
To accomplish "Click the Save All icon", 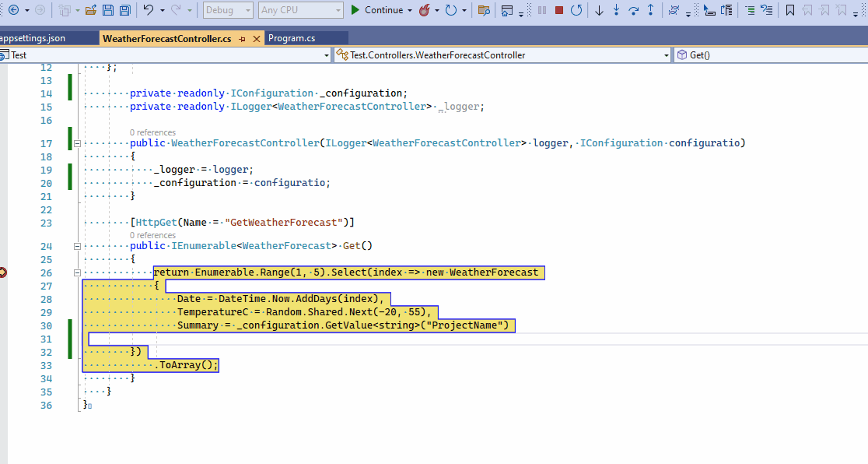I will coord(124,10).
